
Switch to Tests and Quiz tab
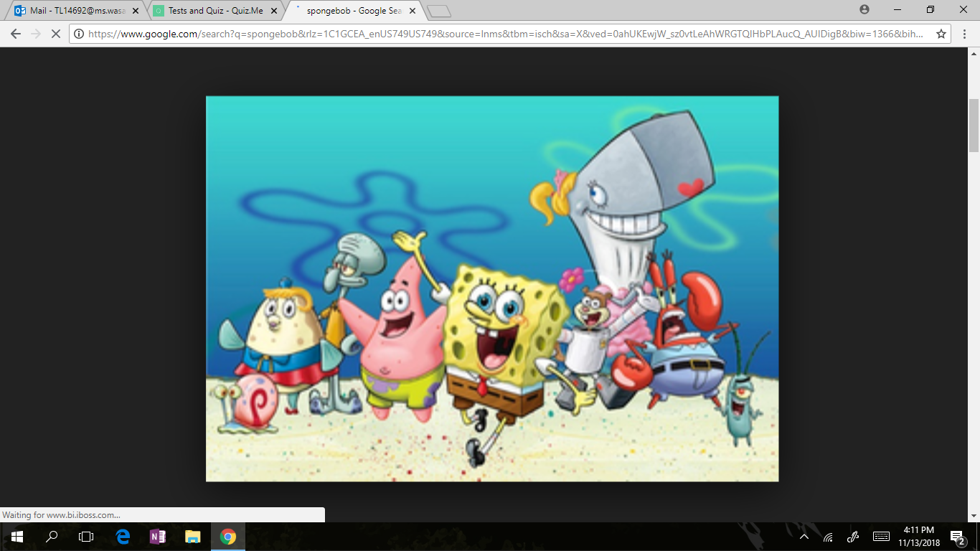click(x=212, y=11)
